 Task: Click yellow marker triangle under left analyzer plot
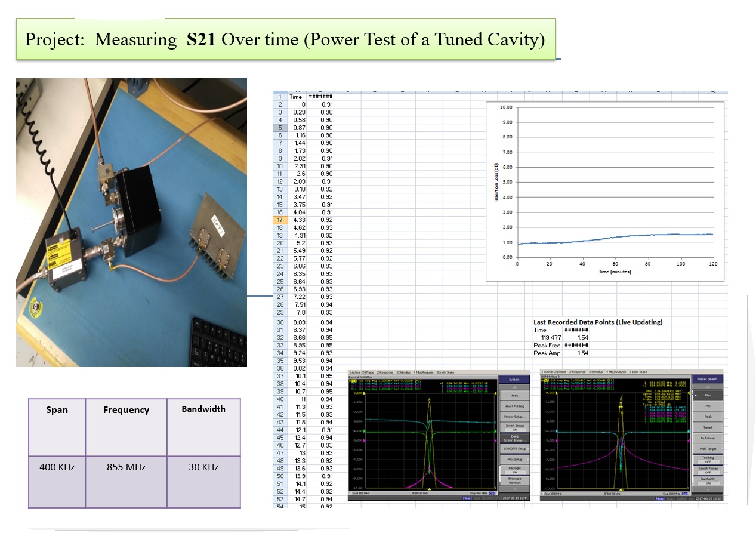point(429,488)
